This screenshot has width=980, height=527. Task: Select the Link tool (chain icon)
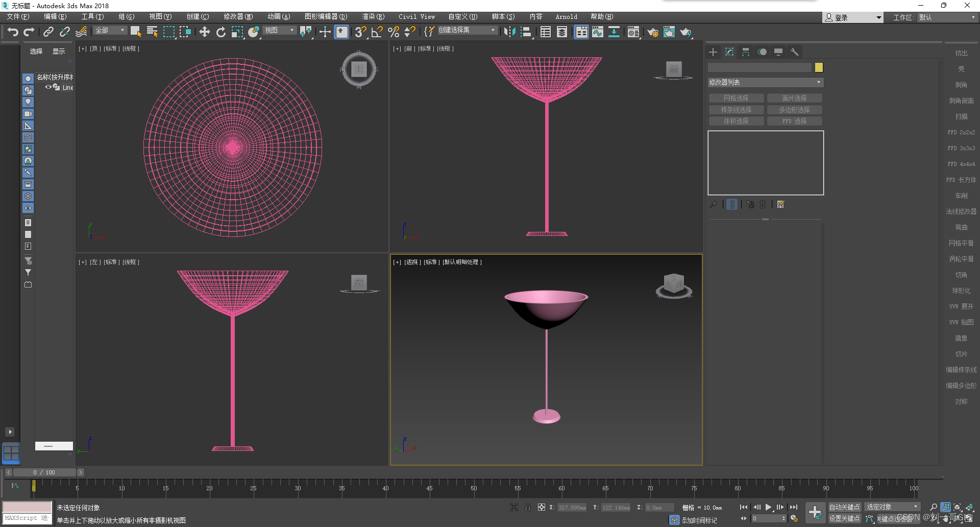[48, 32]
